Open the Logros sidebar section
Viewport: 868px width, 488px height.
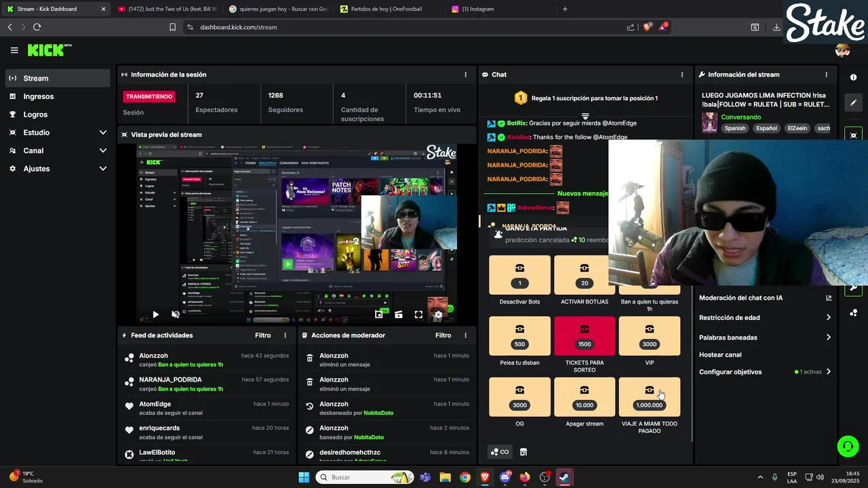point(58,115)
